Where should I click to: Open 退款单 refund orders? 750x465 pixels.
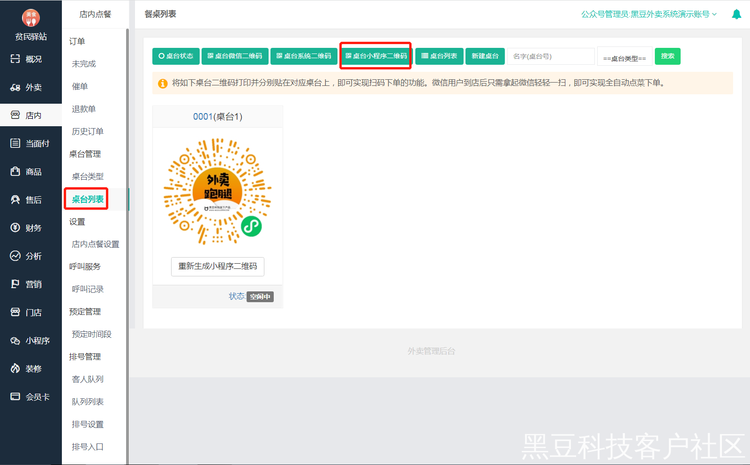point(84,109)
